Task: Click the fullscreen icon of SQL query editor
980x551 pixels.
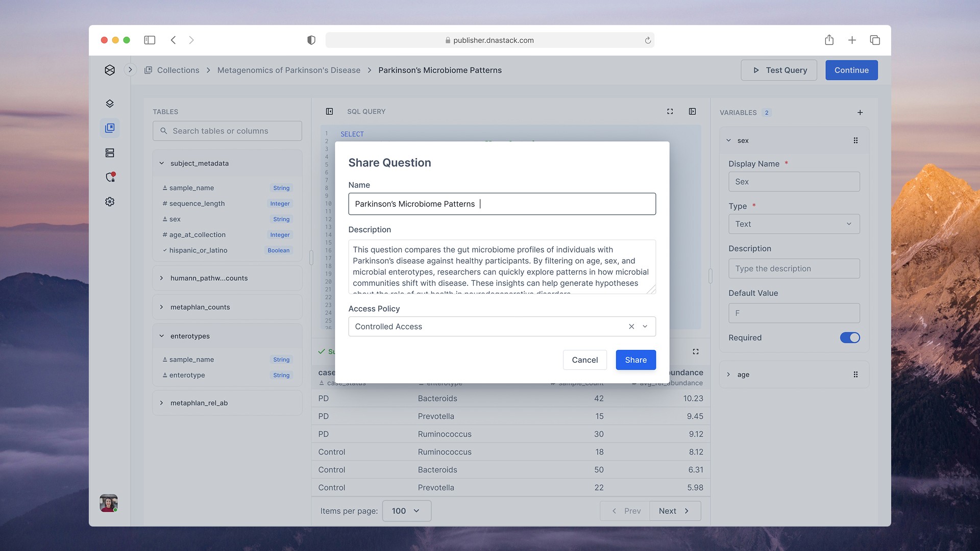Action: 670,111
